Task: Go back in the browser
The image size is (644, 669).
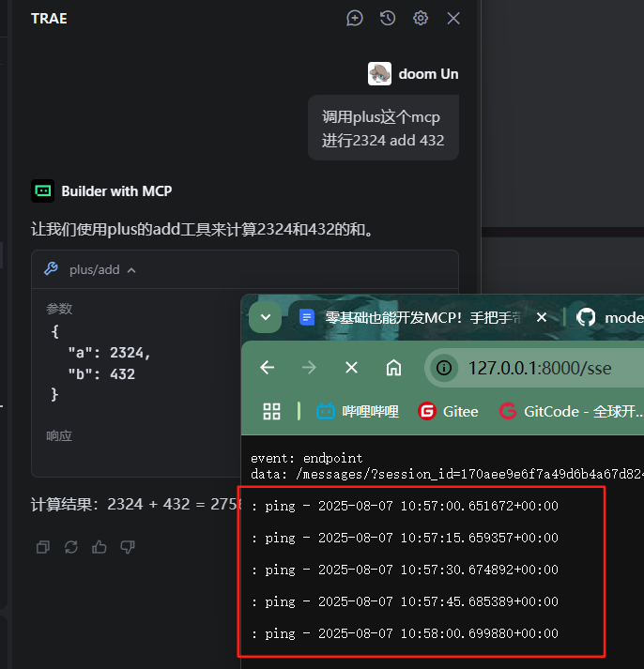Action: (x=268, y=368)
